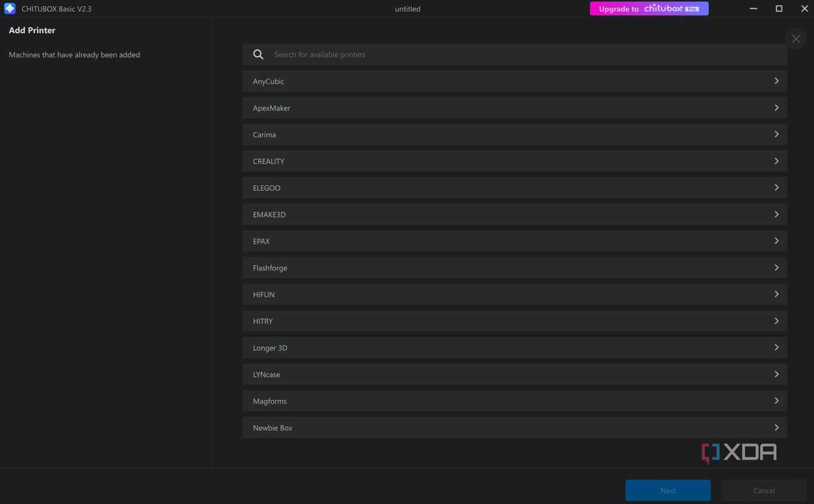Image resolution: width=814 pixels, height=504 pixels.
Task: Select the ELEGOO brand name
Action: click(x=267, y=188)
